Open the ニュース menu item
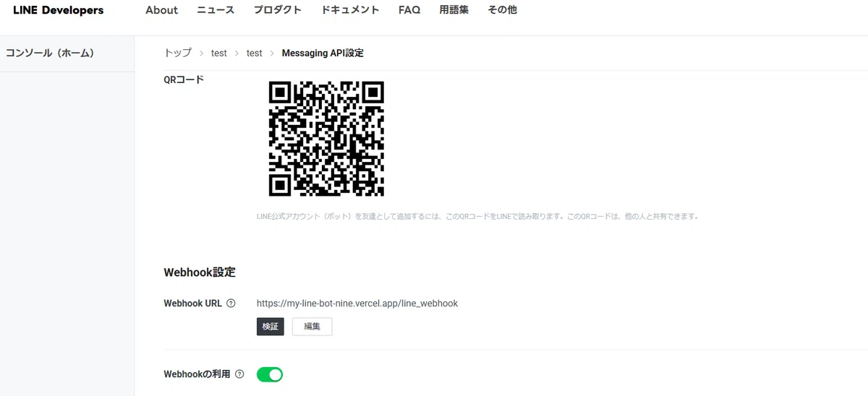Screen dimensions: 868x396 point(216,10)
